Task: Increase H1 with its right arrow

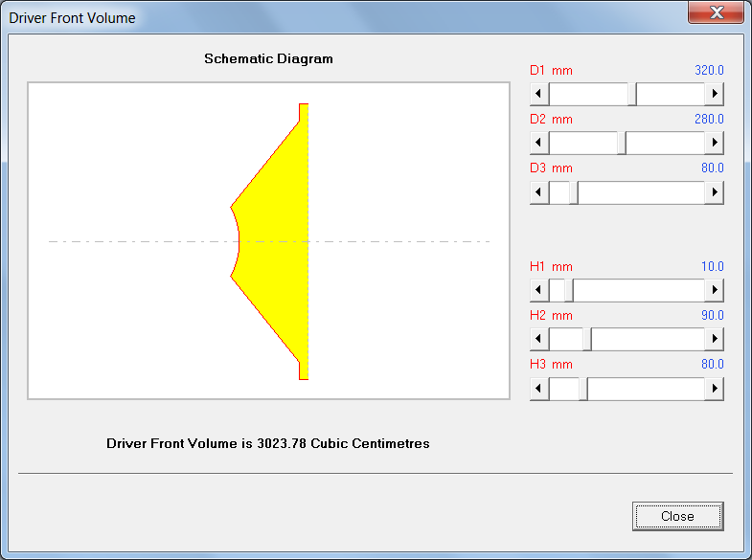Action: click(714, 290)
